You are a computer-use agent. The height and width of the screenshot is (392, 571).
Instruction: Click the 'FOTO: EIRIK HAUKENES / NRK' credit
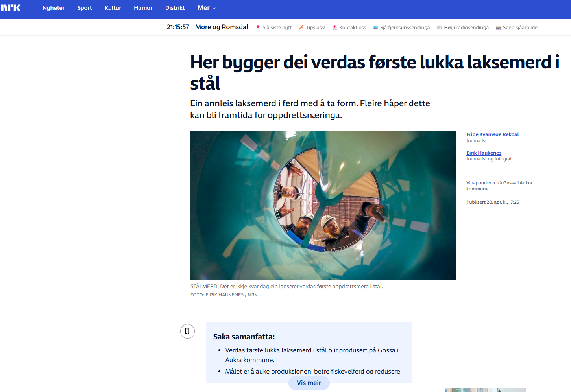[224, 295]
